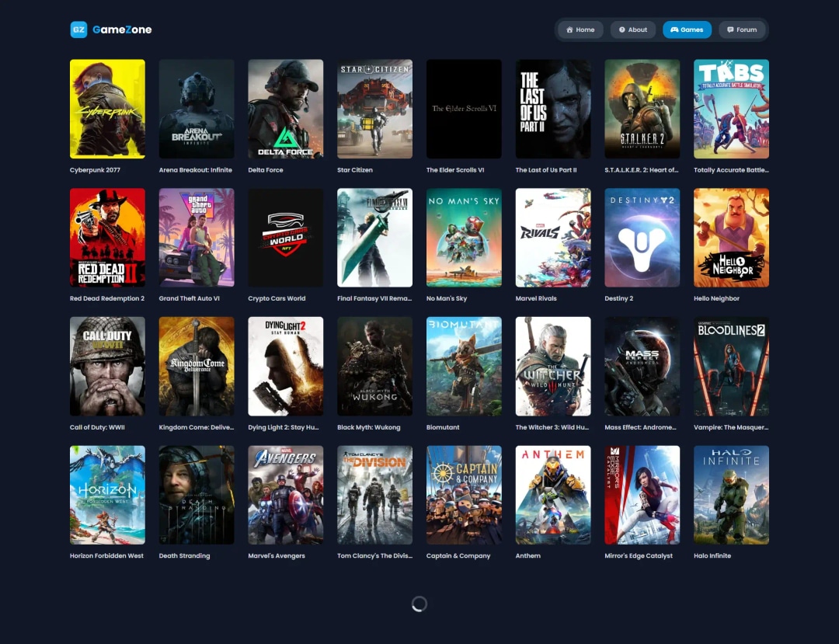Open the TABS game cover
The width and height of the screenshot is (839, 644).
732,109
